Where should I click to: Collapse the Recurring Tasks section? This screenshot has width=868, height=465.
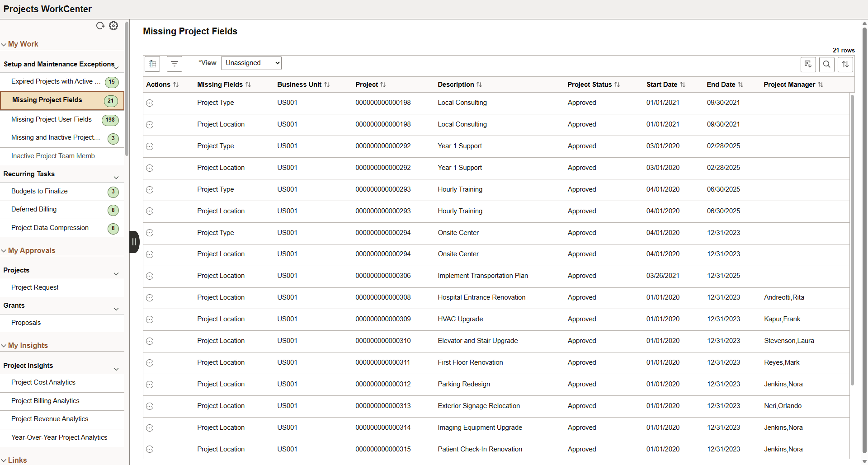pyautogui.click(x=117, y=177)
